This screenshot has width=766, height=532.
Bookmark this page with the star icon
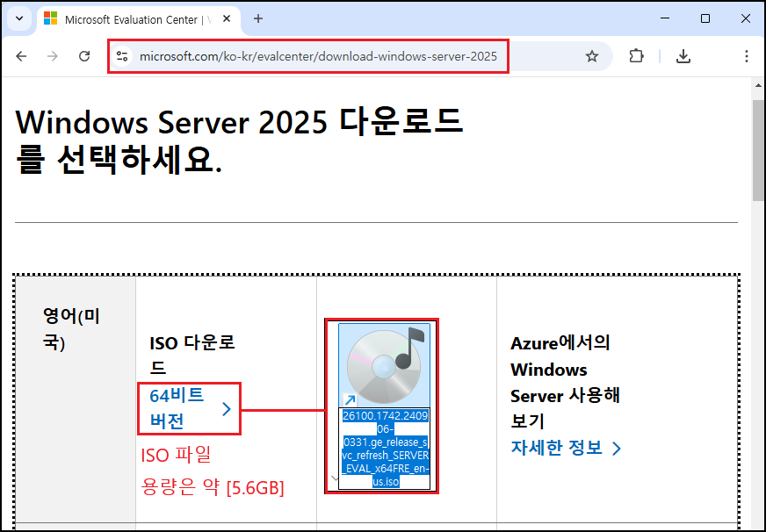click(591, 56)
